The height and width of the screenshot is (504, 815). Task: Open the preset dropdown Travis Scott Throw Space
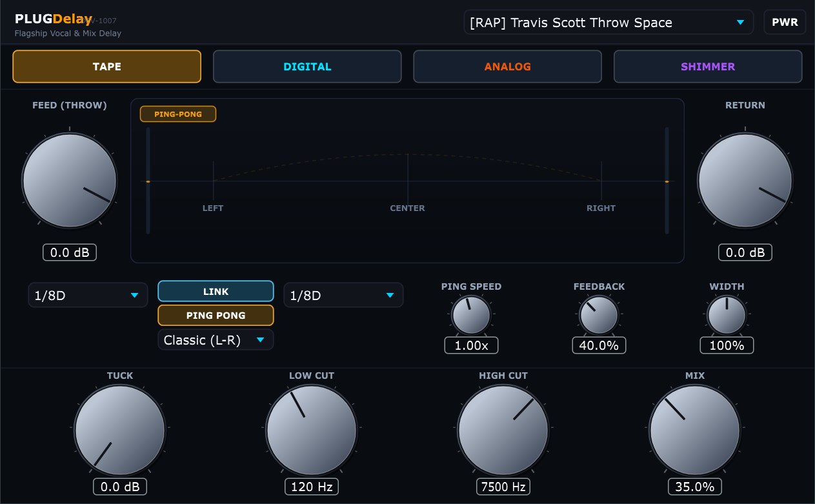point(609,23)
